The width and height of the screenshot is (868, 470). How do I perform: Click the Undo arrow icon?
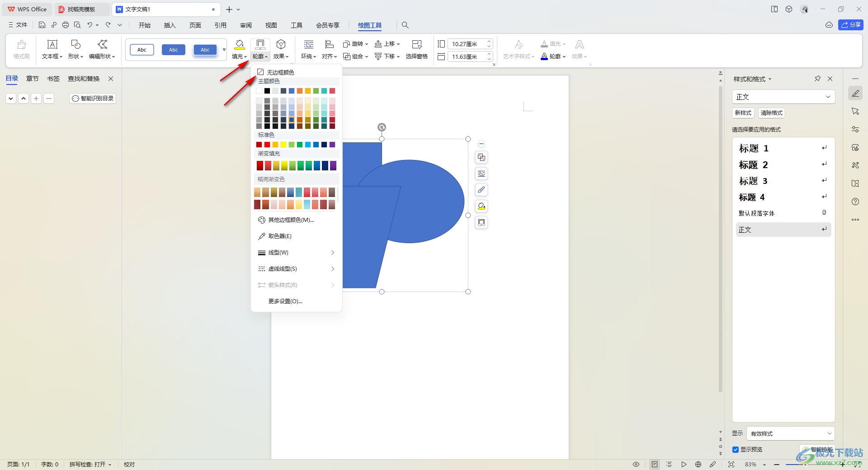90,25
